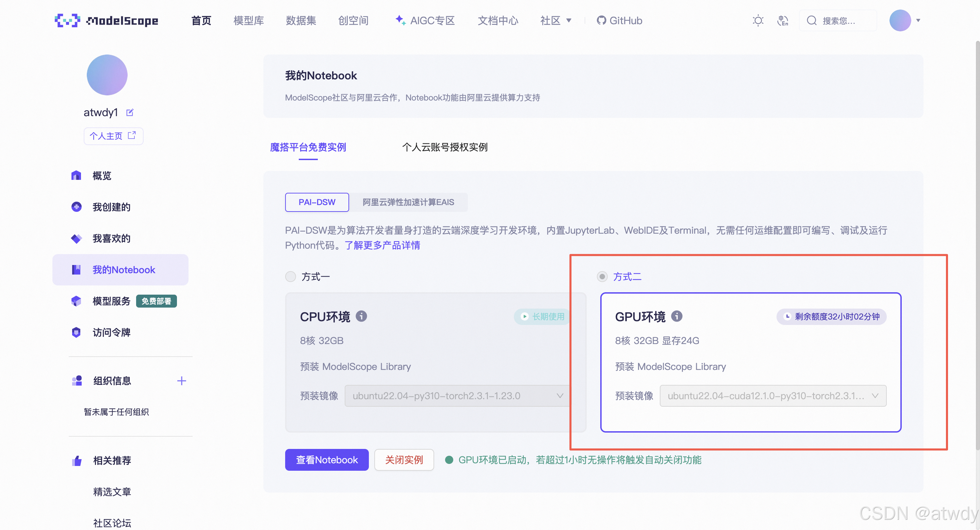Click the 了解更多产品详情 link

point(382,245)
